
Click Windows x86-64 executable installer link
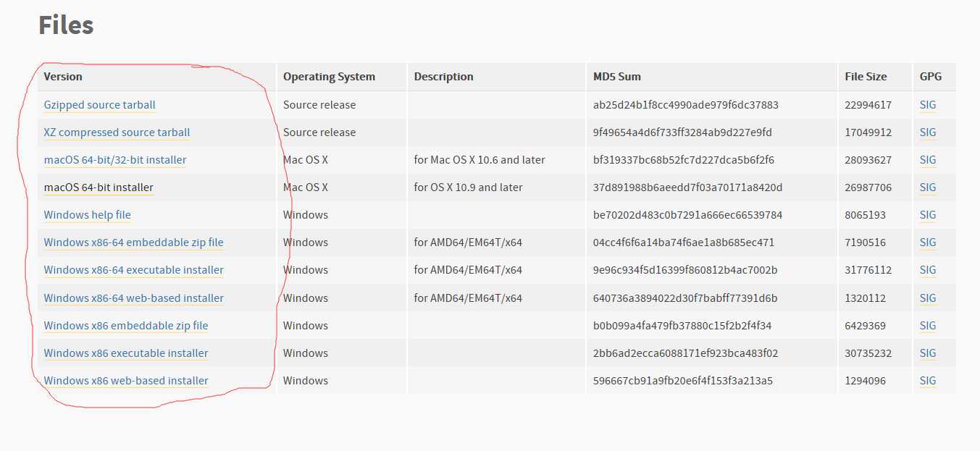point(133,270)
